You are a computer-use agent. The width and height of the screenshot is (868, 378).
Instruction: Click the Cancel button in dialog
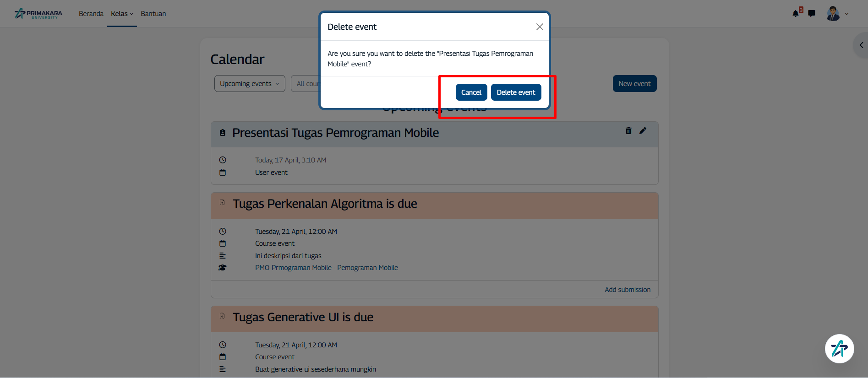(471, 92)
